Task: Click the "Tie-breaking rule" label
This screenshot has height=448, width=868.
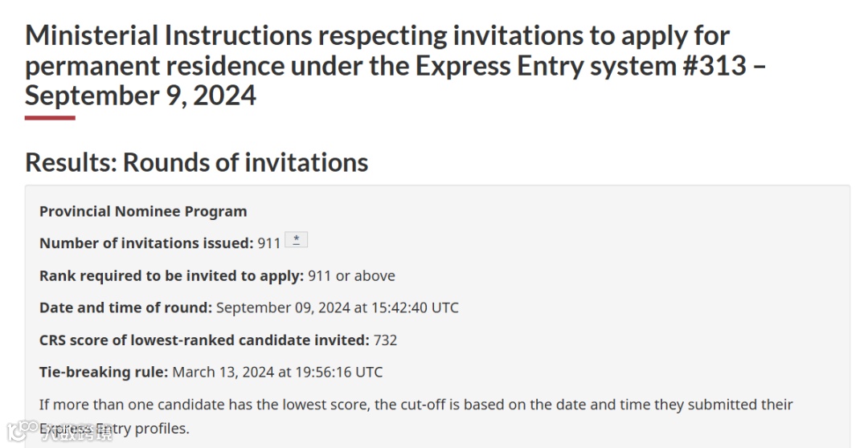Action: 104,372
